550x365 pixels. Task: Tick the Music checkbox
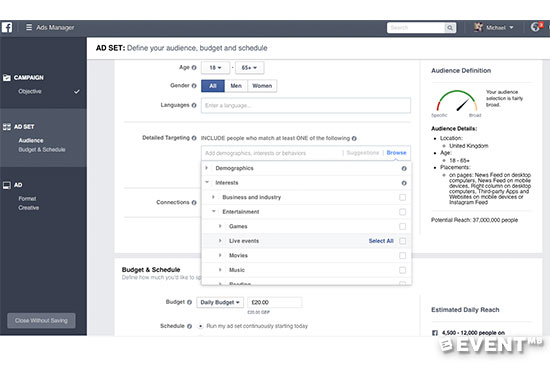pos(402,270)
